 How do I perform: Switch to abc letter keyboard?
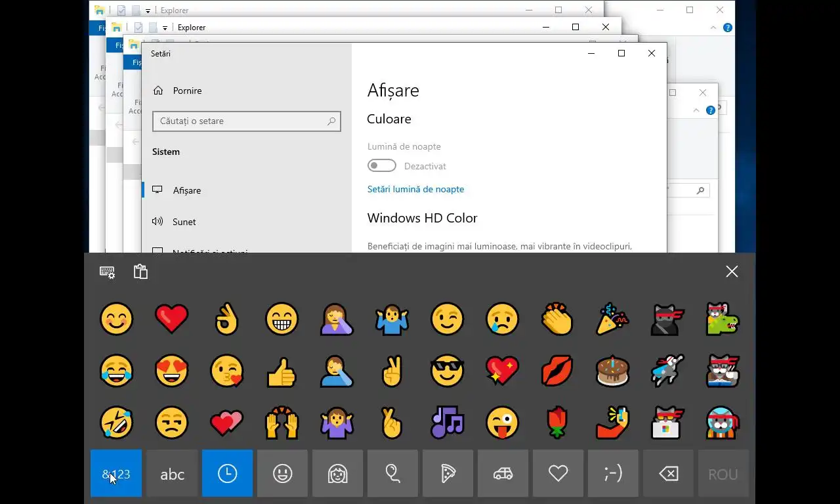pos(172,473)
